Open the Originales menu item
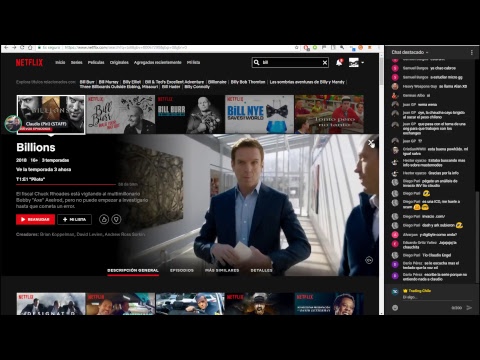Screen dimensions: 480x360 (119, 62)
